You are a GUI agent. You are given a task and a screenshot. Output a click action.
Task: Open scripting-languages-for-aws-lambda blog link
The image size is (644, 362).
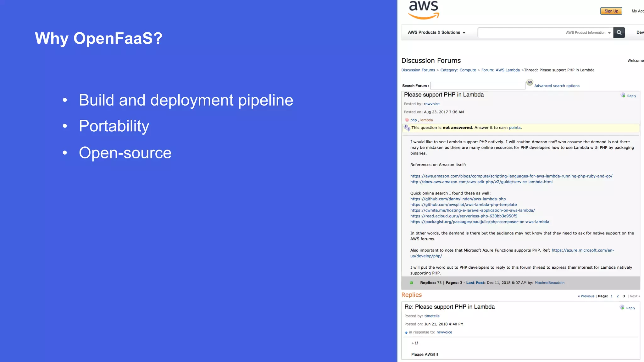(511, 176)
